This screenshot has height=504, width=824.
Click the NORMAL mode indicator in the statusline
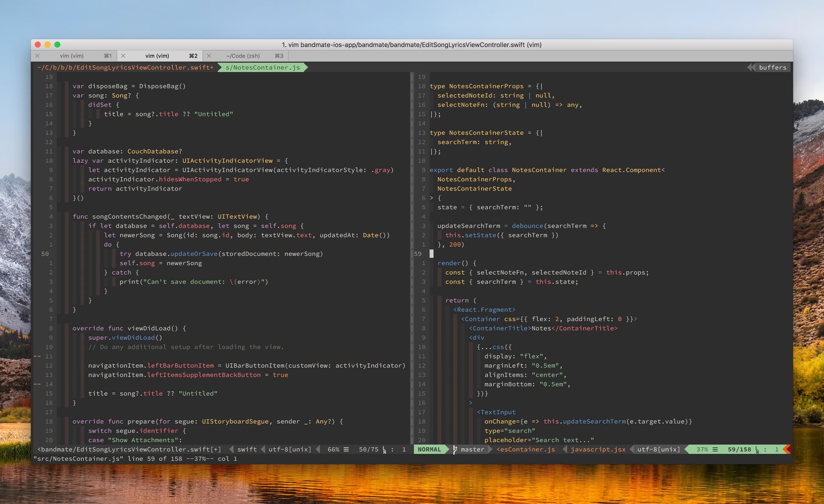pyautogui.click(x=429, y=449)
